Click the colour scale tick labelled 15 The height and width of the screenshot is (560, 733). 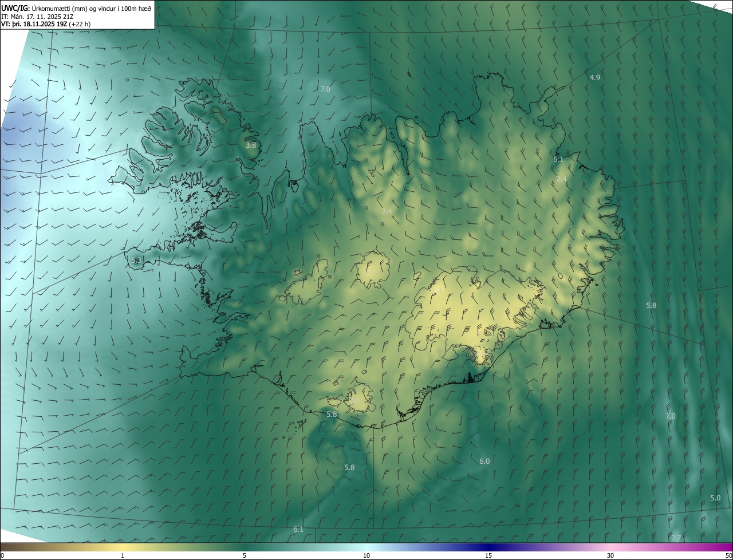488,556
